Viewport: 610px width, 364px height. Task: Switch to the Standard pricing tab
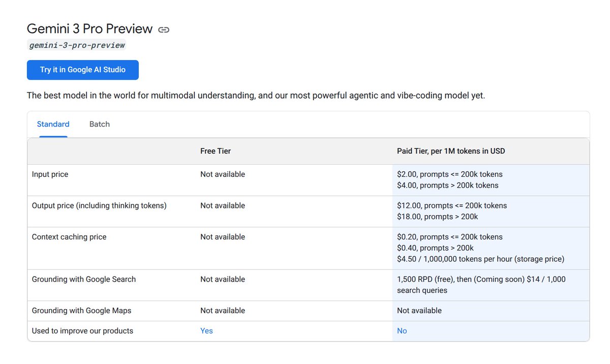53,124
